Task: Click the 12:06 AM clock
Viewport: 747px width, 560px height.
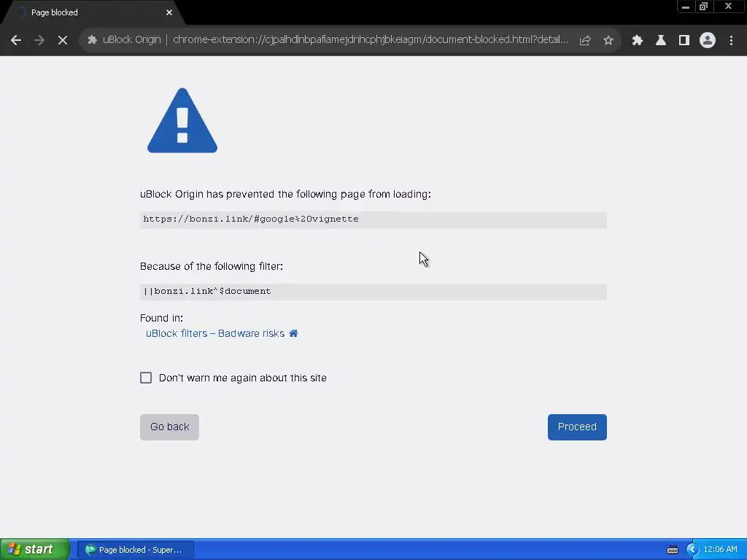Action: pos(720,550)
